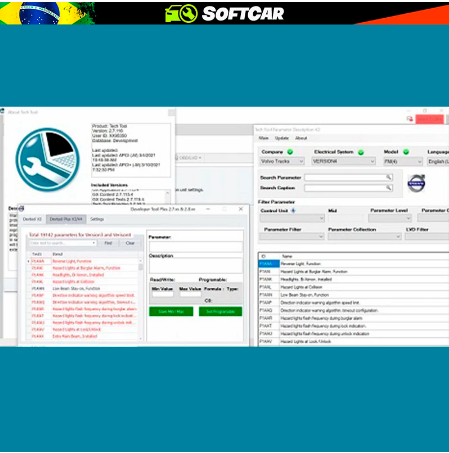Image resolution: width=449 pixels, height=453 pixels.
Task: Click the Developer Tool window title icon
Action: 21,209
